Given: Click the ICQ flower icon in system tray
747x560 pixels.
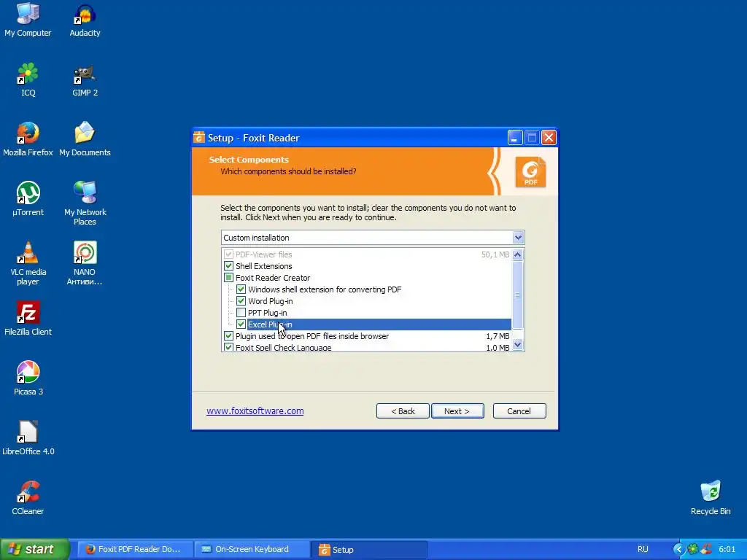Looking at the screenshot, I should [x=693, y=550].
